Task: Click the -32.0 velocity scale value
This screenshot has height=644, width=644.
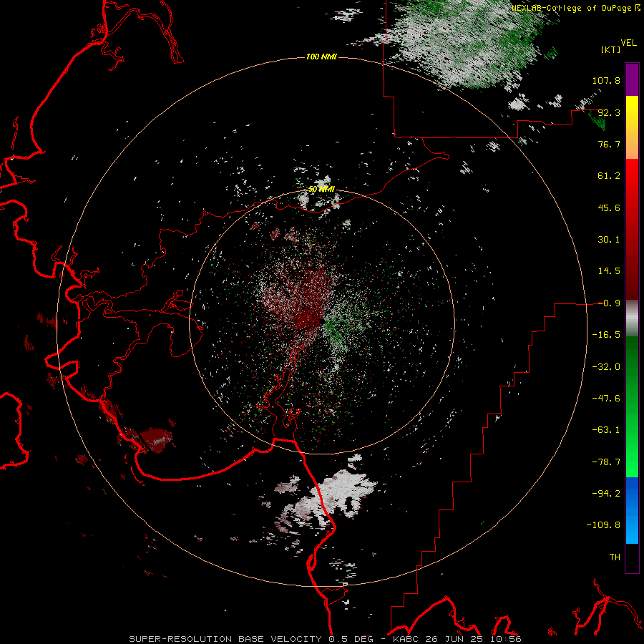Action: (x=606, y=367)
